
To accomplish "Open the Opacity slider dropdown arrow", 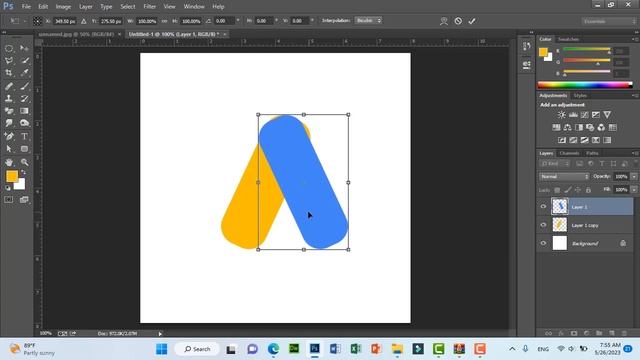I will [634, 176].
